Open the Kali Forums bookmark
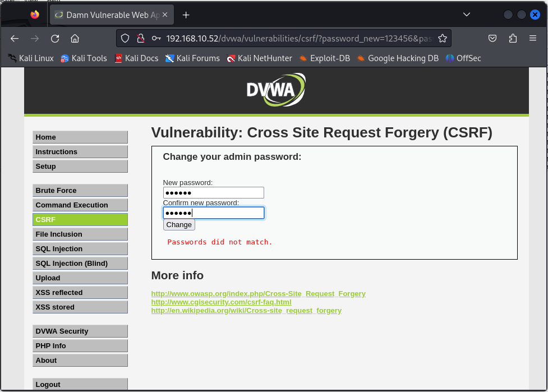The height and width of the screenshot is (392, 548). [x=192, y=58]
